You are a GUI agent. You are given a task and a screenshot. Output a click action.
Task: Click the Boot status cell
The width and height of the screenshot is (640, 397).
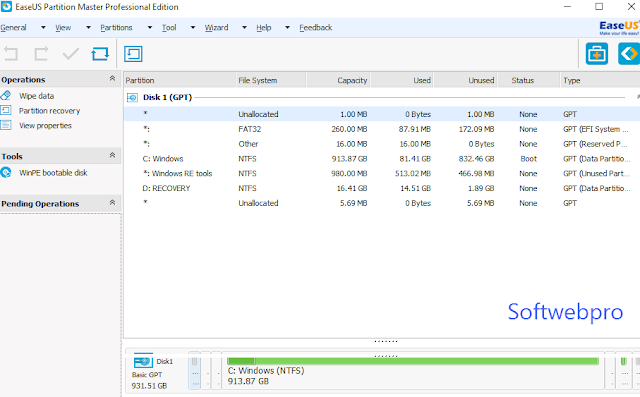(529, 159)
